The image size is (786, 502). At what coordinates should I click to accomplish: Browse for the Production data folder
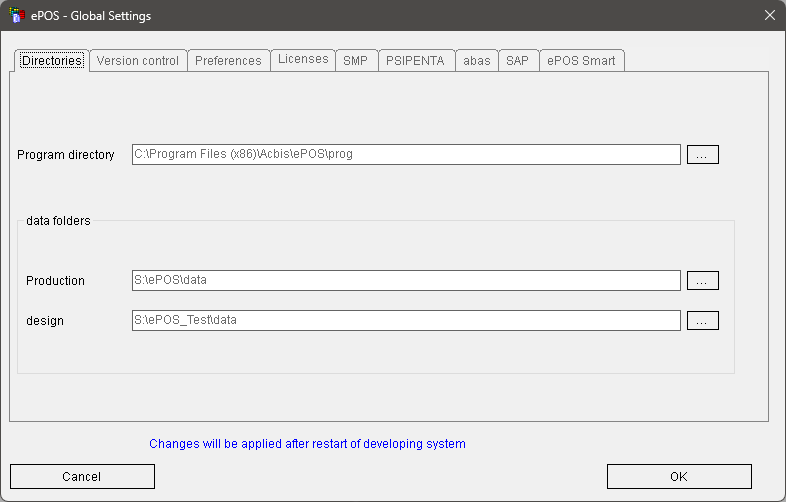pyautogui.click(x=702, y=280)
